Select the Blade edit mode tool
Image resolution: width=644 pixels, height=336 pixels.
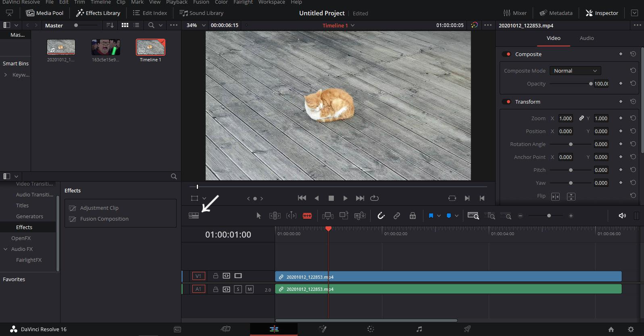[x=307, y=216]
